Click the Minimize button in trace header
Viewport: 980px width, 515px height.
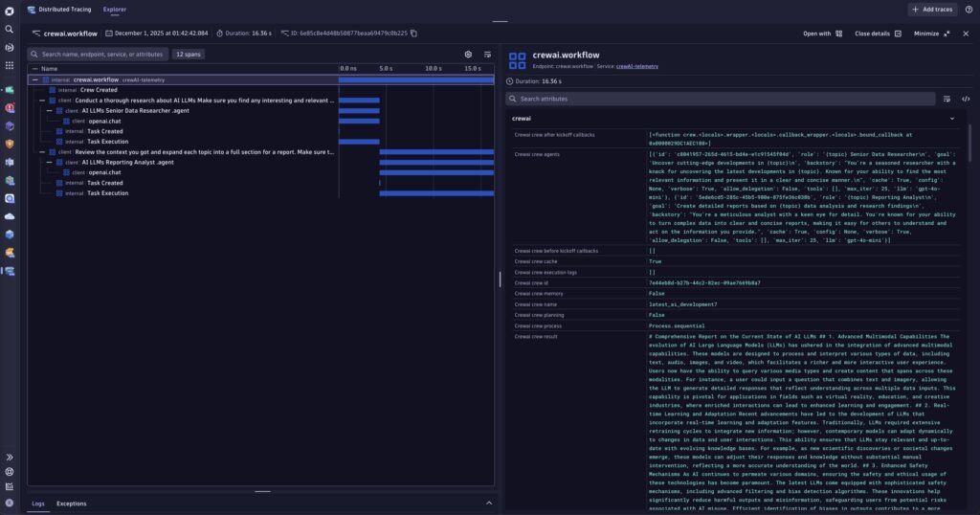click(931, 34)
